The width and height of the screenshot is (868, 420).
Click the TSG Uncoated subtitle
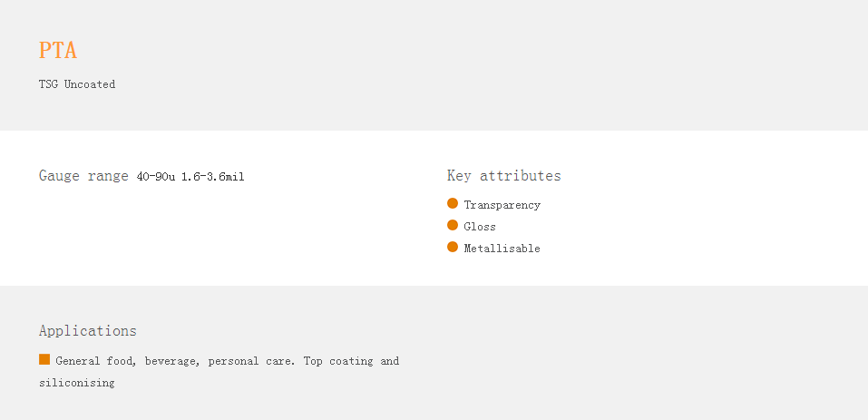click(77, 84)
